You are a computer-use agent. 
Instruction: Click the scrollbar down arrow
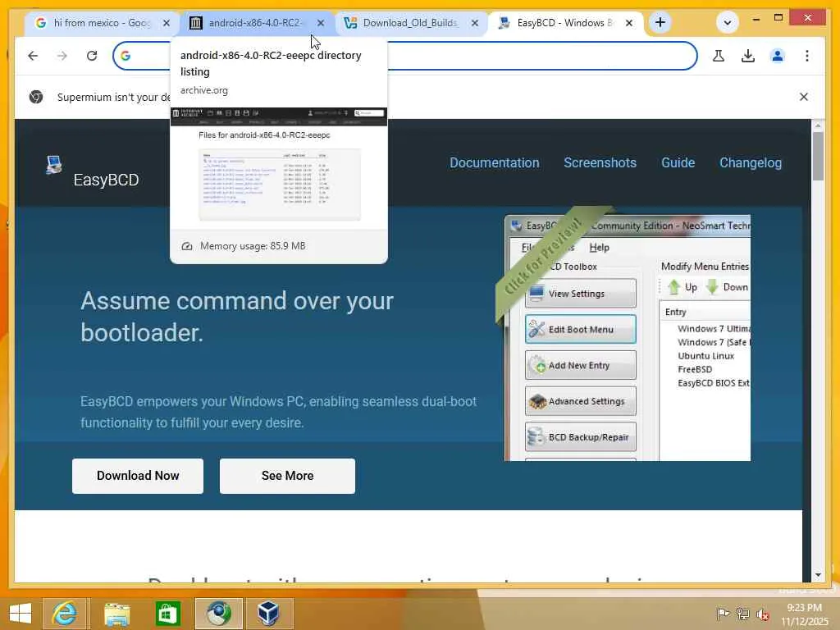point(818,575)
